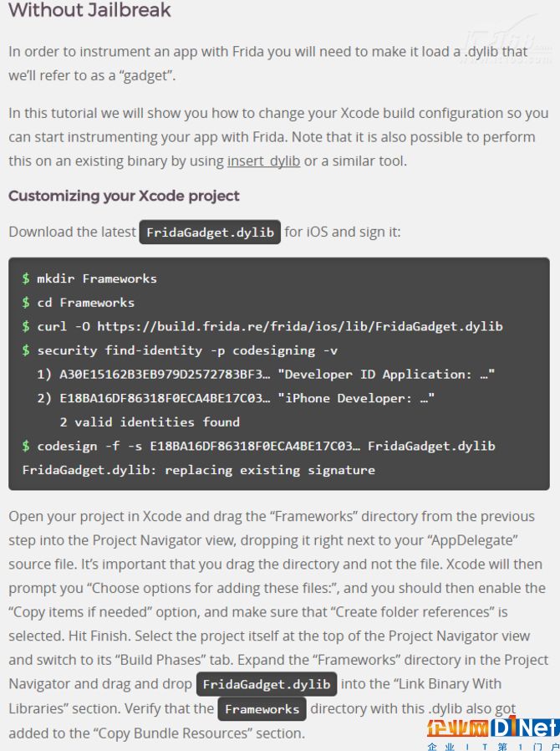
Task: Click the iPhone Developer identity line
Action: coord(236,398)
